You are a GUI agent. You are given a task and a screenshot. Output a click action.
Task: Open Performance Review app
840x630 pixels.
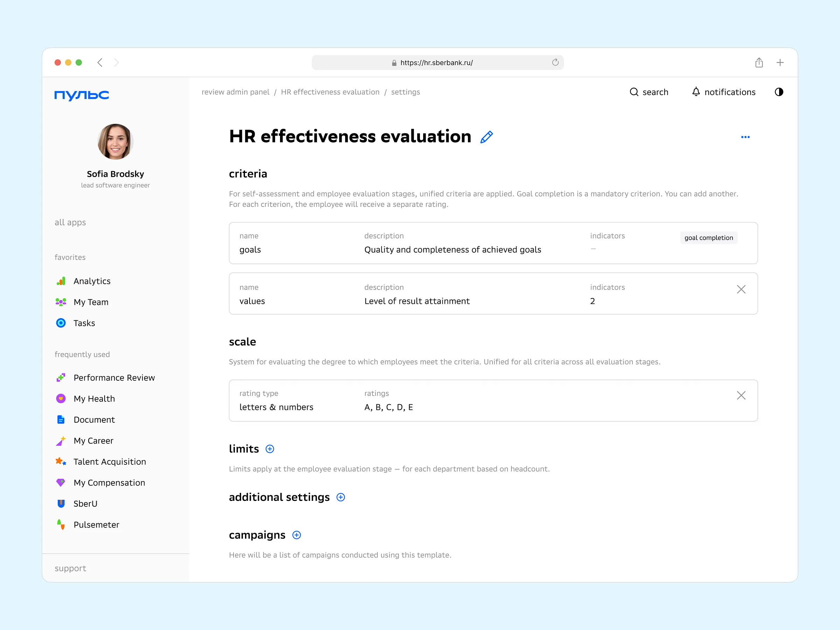[x=114, y=377]
